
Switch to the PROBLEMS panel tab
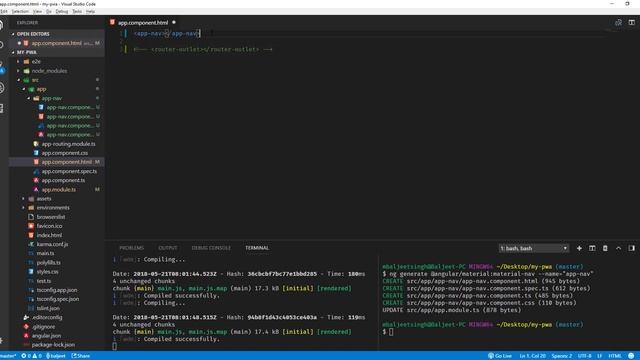pyautogui.click(x=131, y=248)
